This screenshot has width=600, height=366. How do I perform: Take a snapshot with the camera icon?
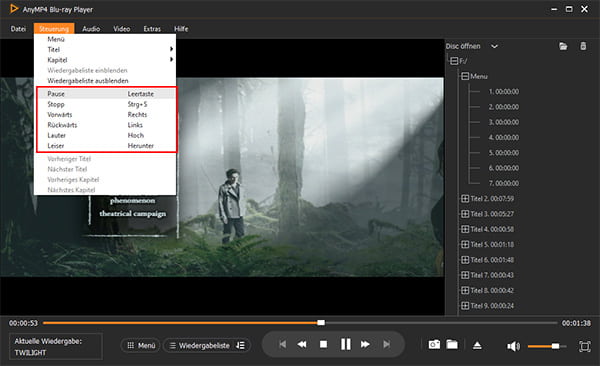tap(434, 345)
